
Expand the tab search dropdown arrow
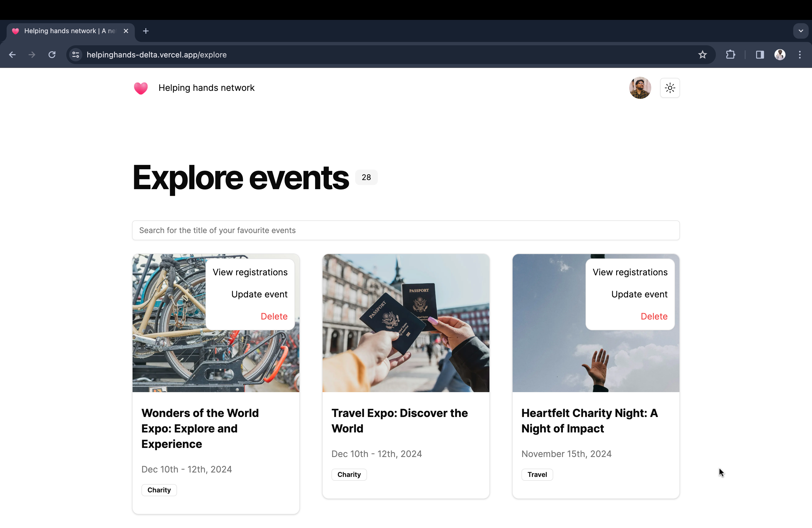coord(800,31)
